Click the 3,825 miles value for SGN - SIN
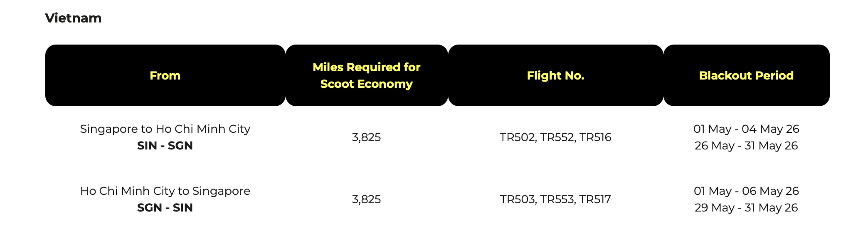The height and width of the screenshot is (249, 868). click(x=366, y=199)
